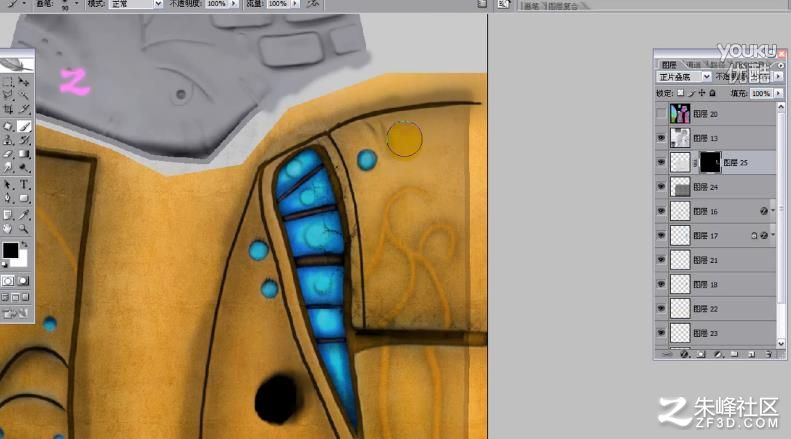Jump to ImageReady button in toolbox
791x439 pixels.
pyautogui.click(x=15, y=314)
